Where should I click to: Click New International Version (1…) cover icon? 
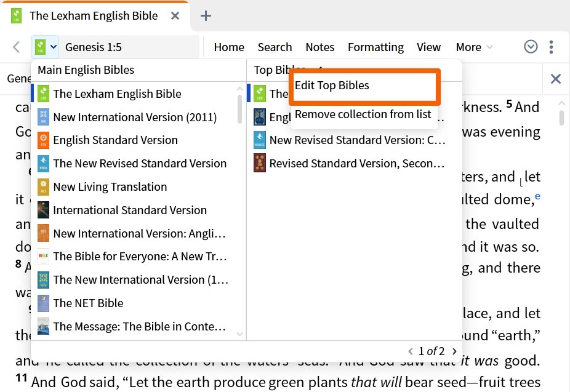tap(43, 280)
